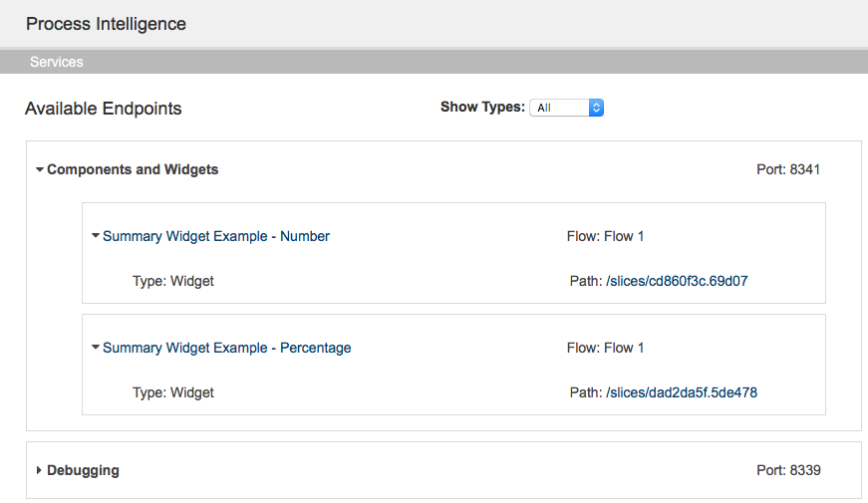Click Flow: Flow 1 for the Number widget
This screenshot has height=503, width=868.
[x=606, y=236]
